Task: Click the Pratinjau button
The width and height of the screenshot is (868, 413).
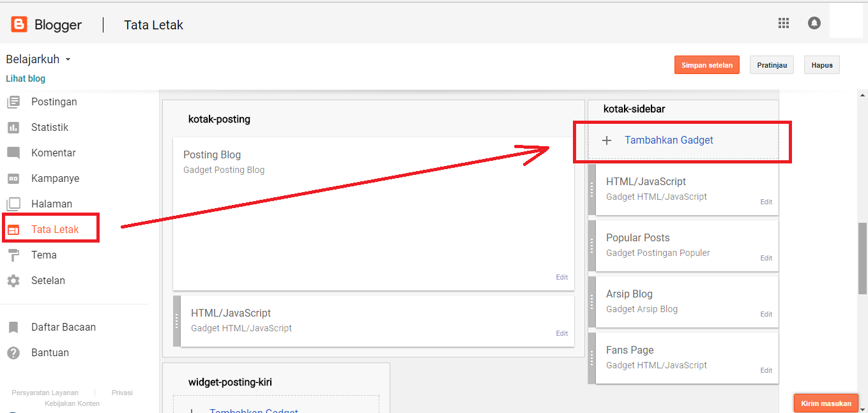Action: click(x=772, y=65)
